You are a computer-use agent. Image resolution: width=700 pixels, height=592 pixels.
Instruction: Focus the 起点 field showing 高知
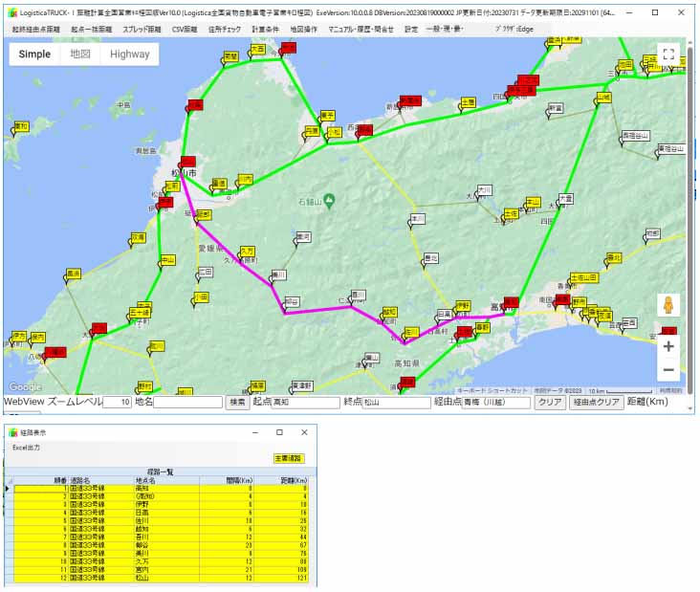[x=306, y=403]
